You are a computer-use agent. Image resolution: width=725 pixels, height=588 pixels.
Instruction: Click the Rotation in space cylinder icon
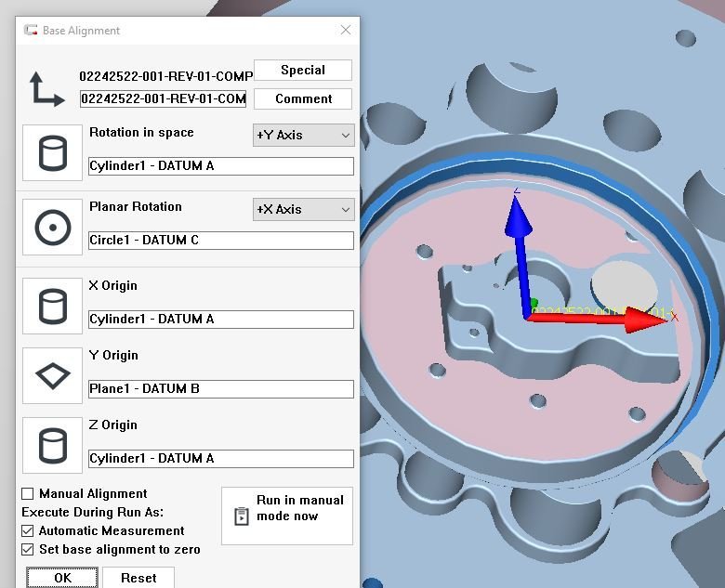52,152
